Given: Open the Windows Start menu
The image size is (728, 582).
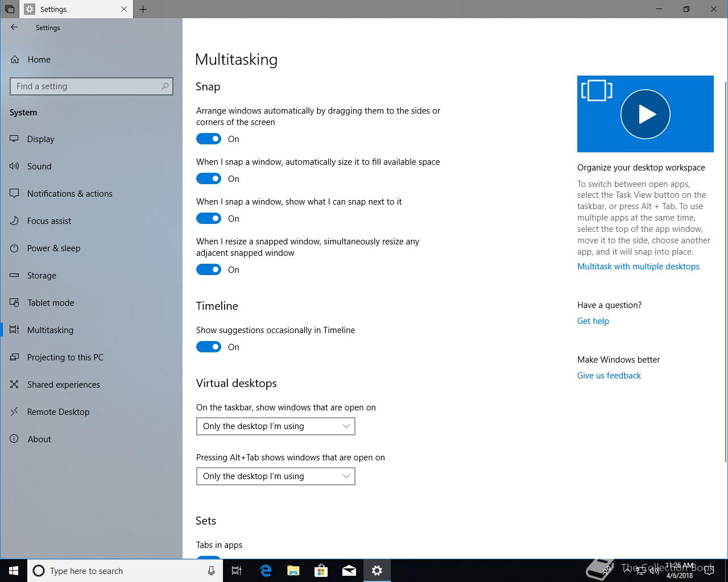Looking at the screenshot, I should [14, 571].
